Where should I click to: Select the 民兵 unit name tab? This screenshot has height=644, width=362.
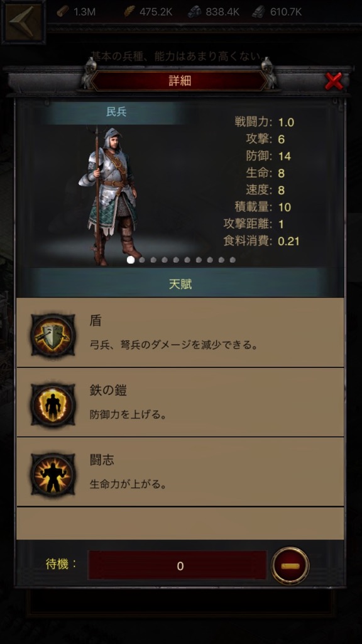(x=116, y=112)
